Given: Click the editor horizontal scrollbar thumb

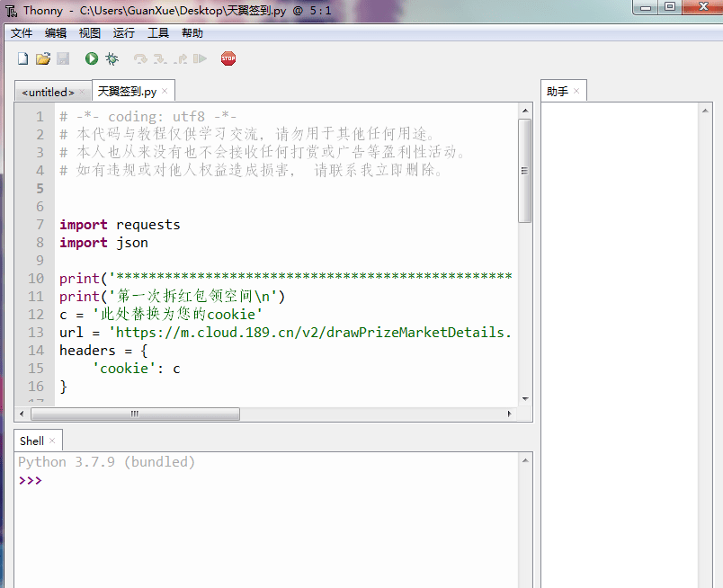Looking at the screenshot, I should click(135, 414).
